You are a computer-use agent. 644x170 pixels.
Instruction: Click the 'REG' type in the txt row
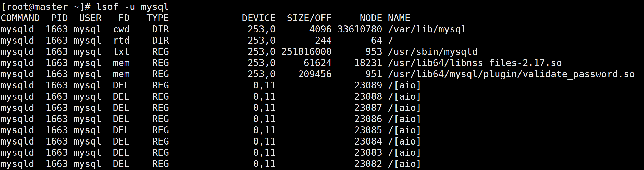(160, 52)
